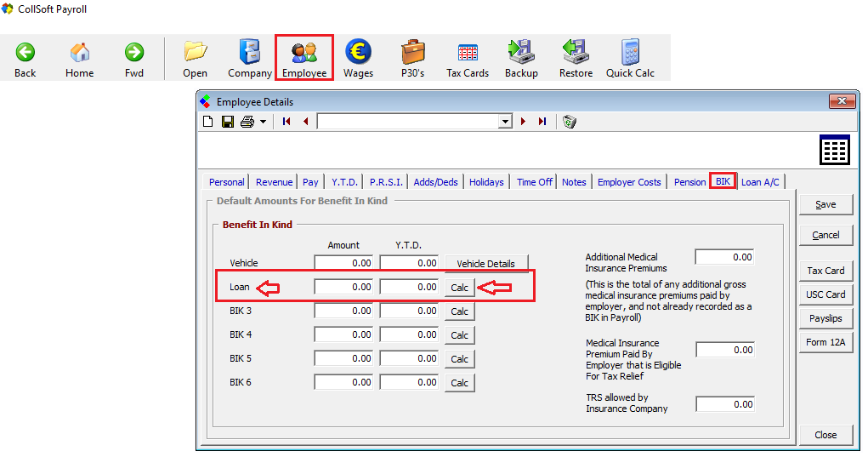Focus Medical Insurance Premium Paid By Employer field
868x457 pixels.
[725, 350]
